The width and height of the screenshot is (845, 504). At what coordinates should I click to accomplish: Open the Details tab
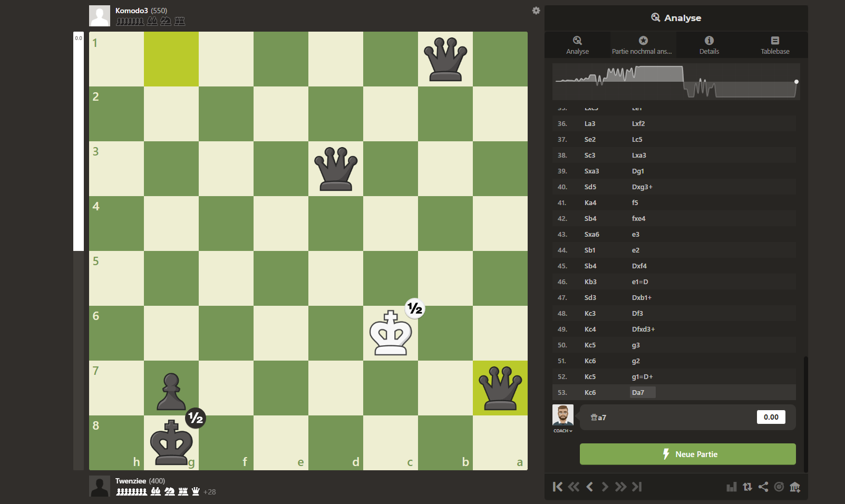click(x=709, y=45)
